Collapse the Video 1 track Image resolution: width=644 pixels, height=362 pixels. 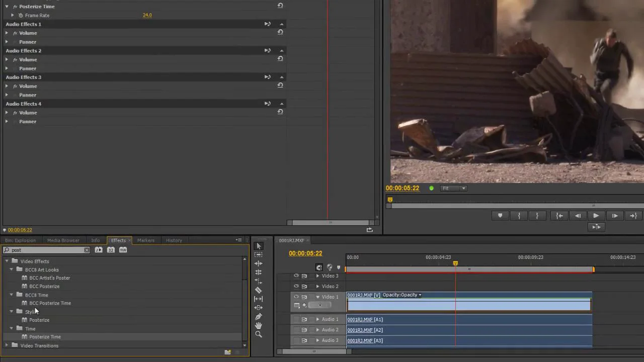click(x=317, y=297)
